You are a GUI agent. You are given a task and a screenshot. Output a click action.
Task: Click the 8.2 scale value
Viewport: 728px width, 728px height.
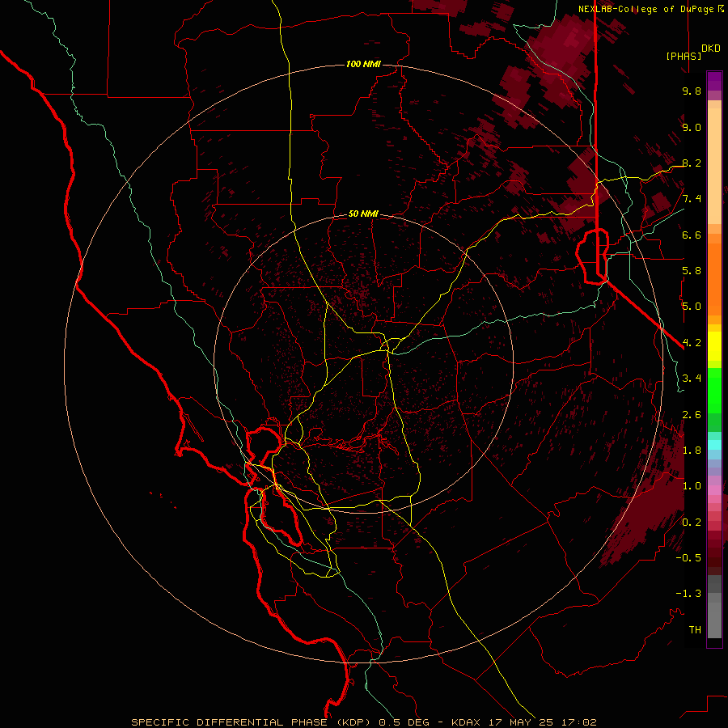coord(692,163)
